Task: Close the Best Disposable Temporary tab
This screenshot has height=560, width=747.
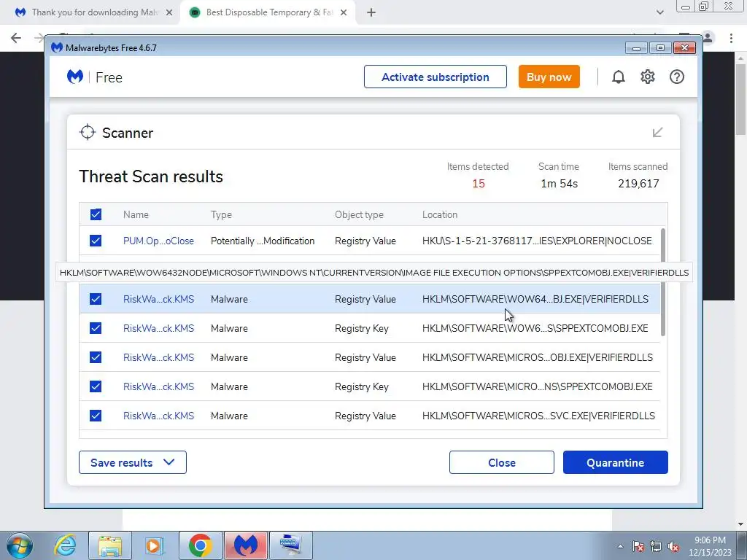Action: coord(344,13)
